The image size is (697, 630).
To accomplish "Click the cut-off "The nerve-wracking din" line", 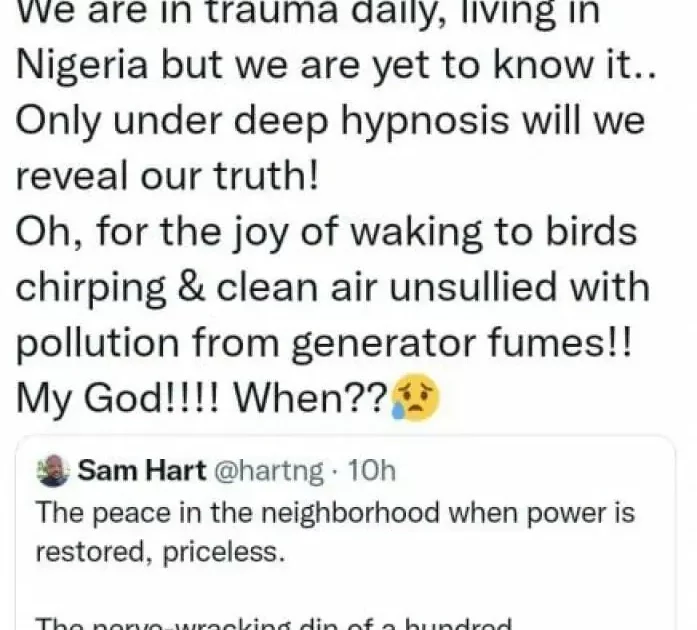I will (x=273, y=621).
